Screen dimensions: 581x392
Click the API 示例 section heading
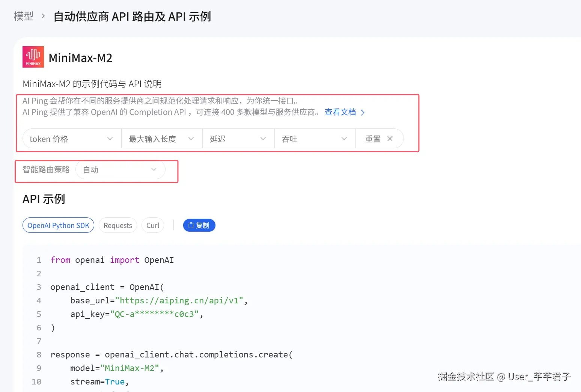[x=44, y=199]
